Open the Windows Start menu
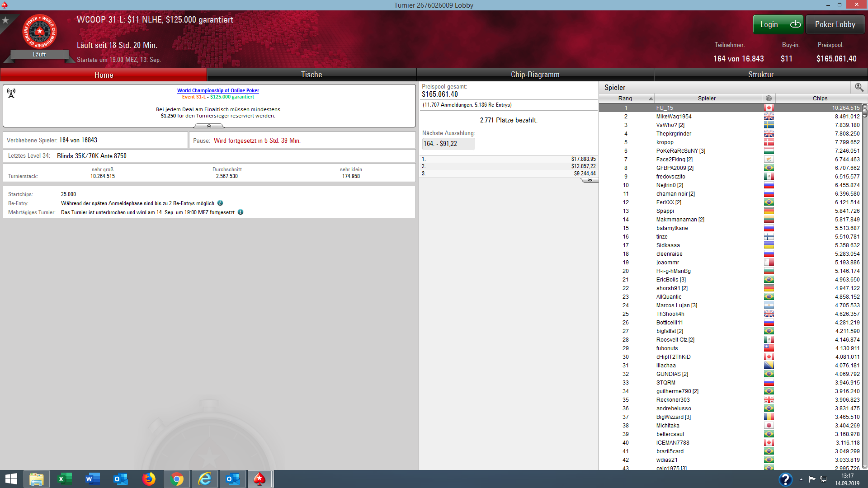Viewport: 868px width, 488px height. tap(11, 479)
